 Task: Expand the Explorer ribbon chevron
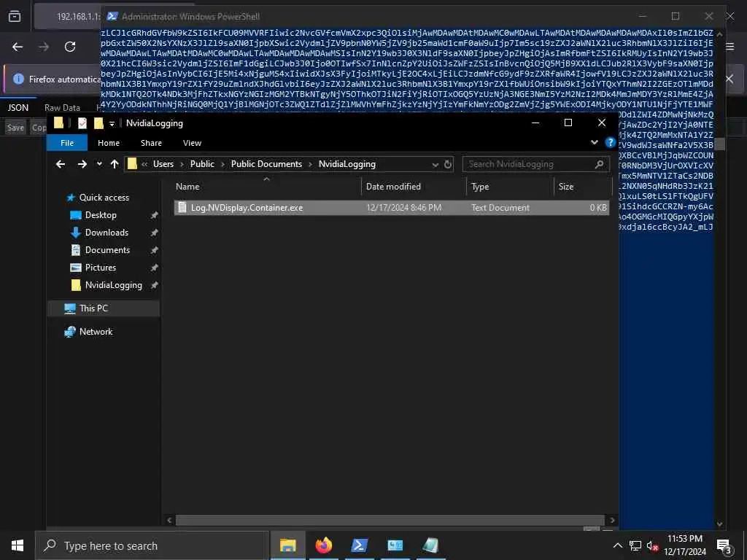(595, 142)
